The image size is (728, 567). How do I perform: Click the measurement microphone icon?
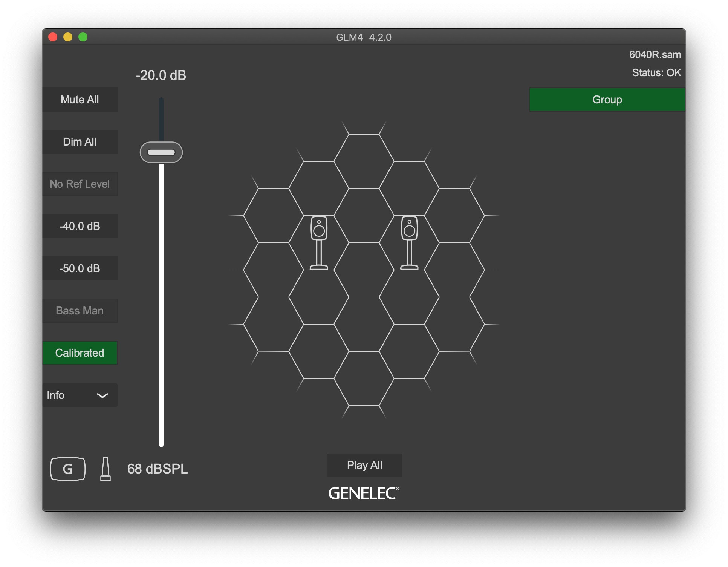pos(106,469)
